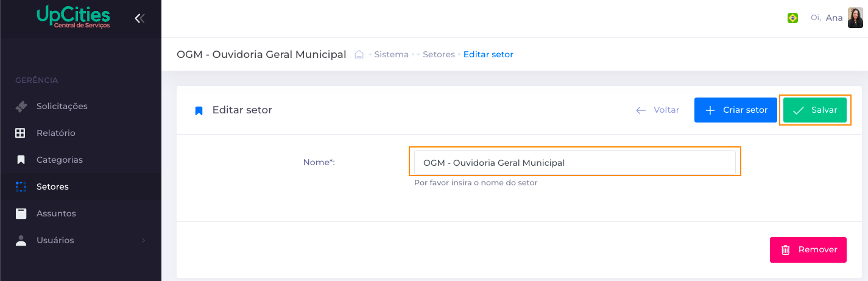Open Usuários menu item
Image resolution: width=868 pixels, height=281 pixels.
click(80, 240)
